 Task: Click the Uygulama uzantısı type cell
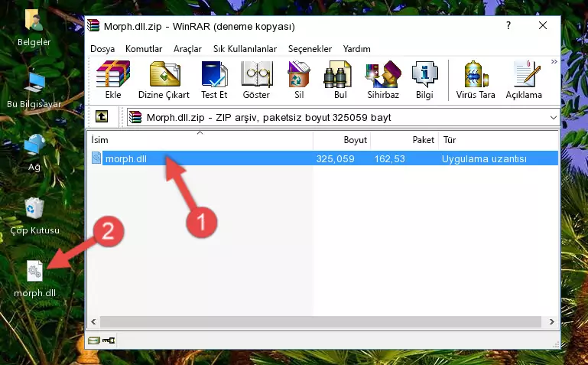(x=484, y=158)
